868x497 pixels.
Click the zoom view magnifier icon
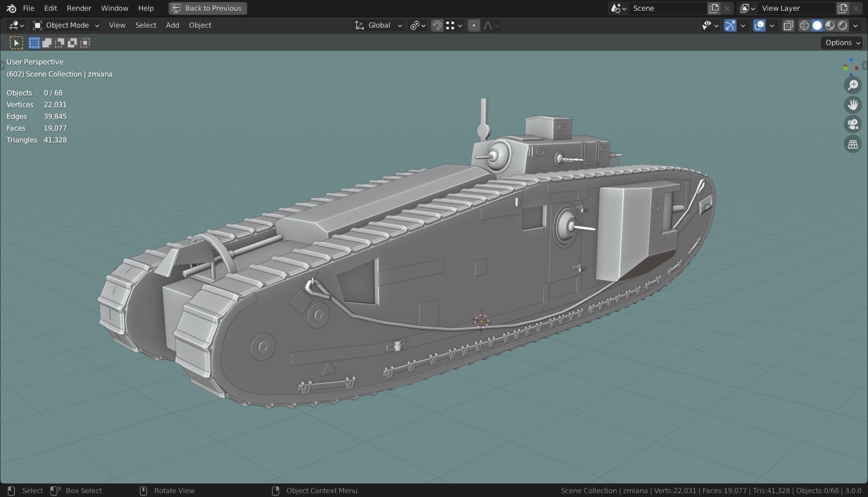click(x=852, y=85)
